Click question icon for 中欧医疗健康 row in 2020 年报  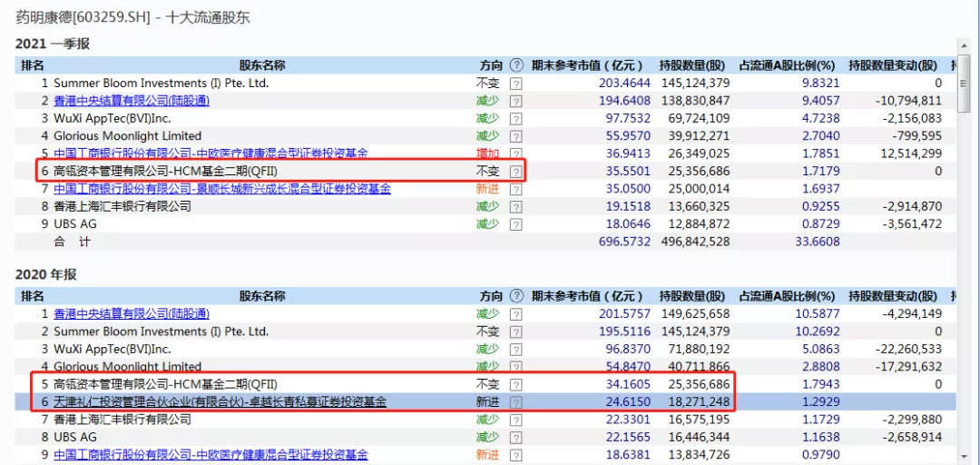pyautogui.click(x=515, y=455)
